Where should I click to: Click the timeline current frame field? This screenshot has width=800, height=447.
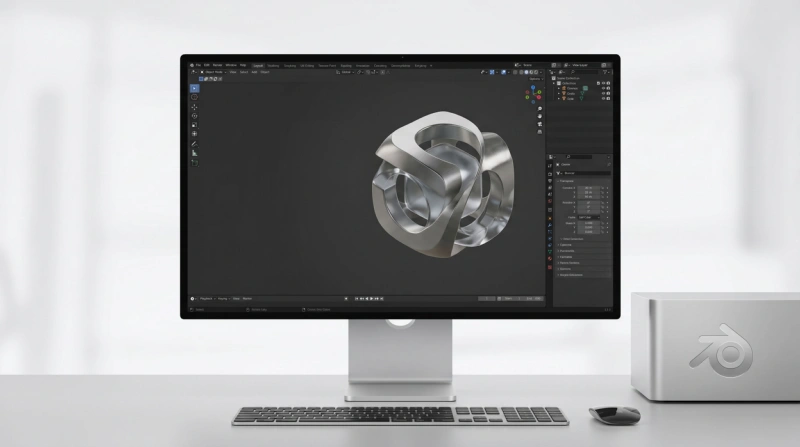click(x=487, y=299)
